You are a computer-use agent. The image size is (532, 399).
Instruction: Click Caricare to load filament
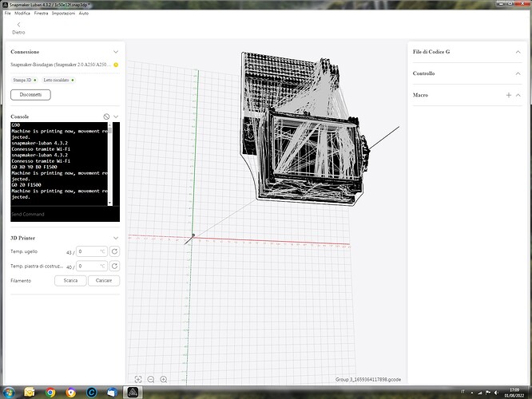click(x=104, y=281)
